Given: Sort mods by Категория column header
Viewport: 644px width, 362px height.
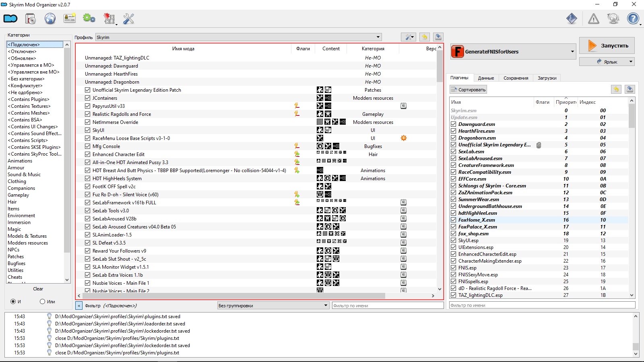Looking at the screenshot, I should [x=373, y=49].
